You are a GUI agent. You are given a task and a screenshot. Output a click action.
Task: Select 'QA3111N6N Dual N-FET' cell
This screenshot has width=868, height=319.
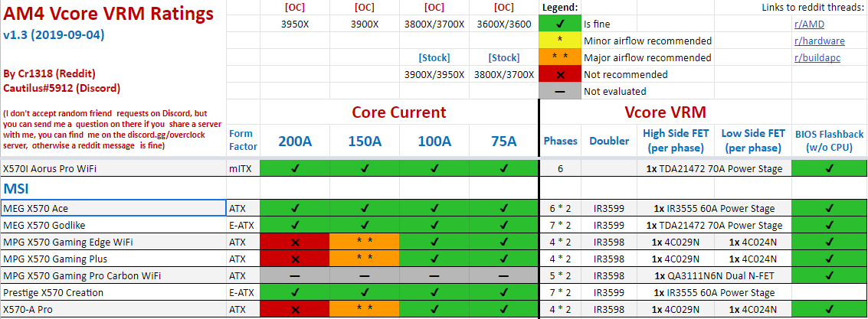click(x=714, y=276)
